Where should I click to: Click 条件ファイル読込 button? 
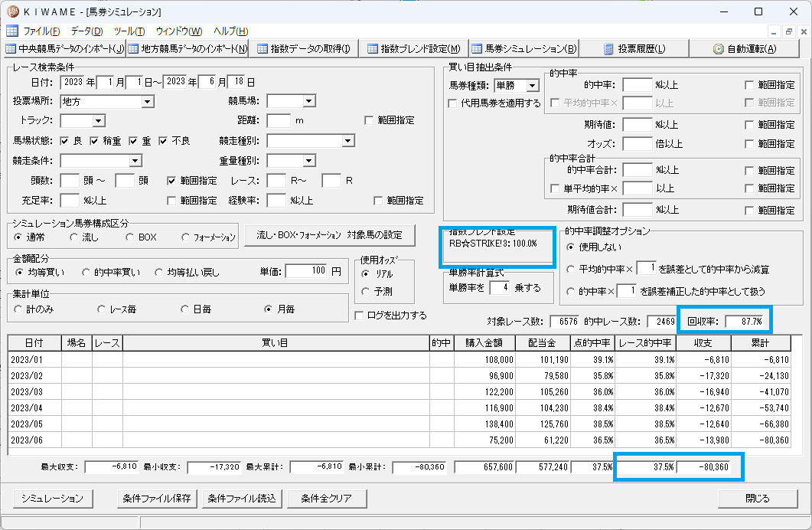click(242, 499)
